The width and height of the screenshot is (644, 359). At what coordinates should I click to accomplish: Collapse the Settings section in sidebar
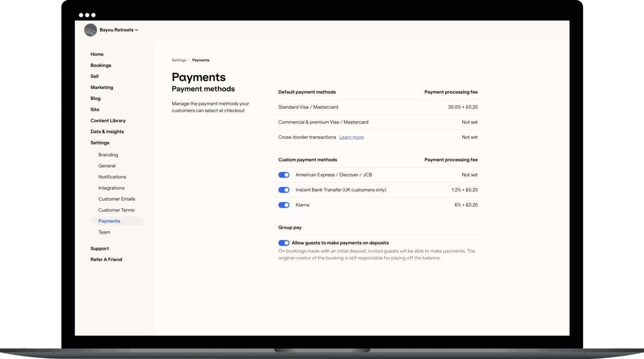tap(100, 143)
